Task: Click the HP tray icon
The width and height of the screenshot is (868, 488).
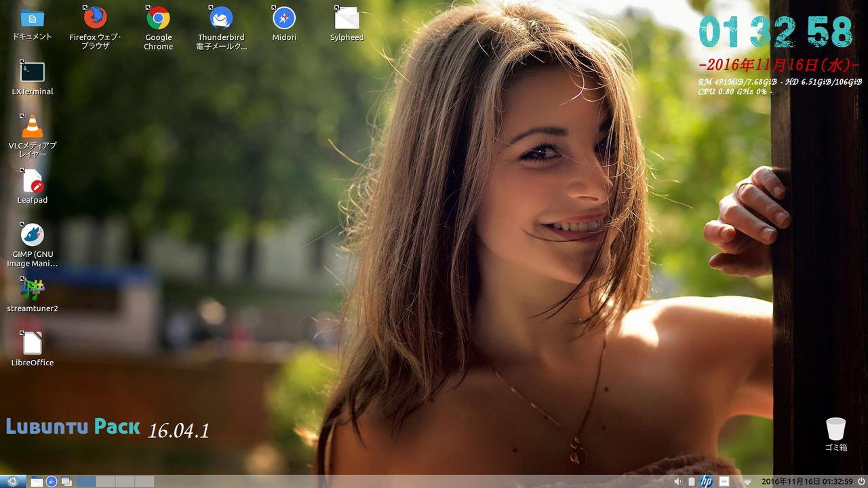Action: (706, 481)
